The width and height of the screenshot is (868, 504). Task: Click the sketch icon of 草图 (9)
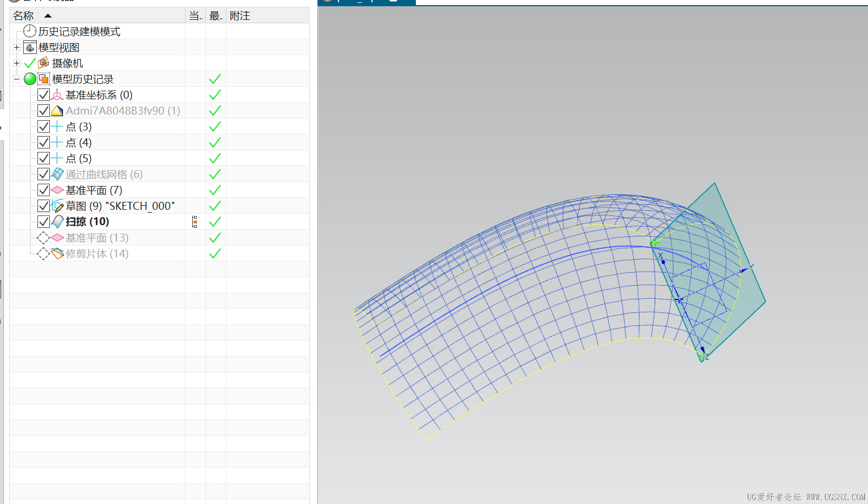(57, 206)
